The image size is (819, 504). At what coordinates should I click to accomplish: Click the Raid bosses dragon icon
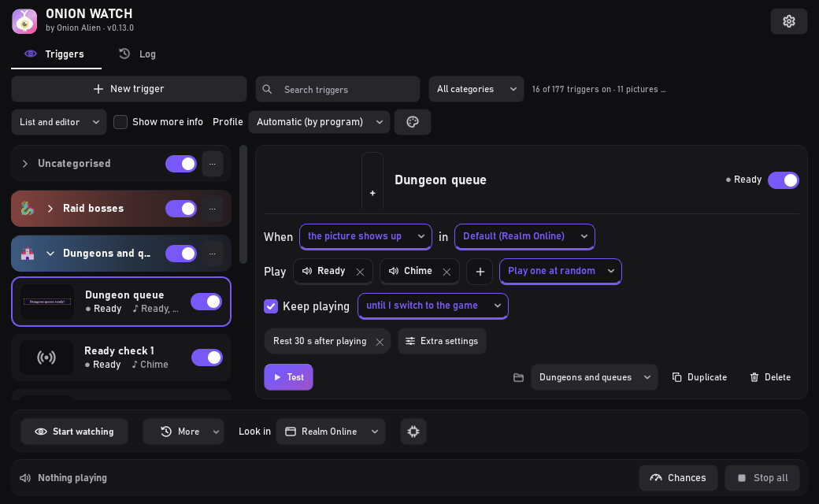[27, 209]
